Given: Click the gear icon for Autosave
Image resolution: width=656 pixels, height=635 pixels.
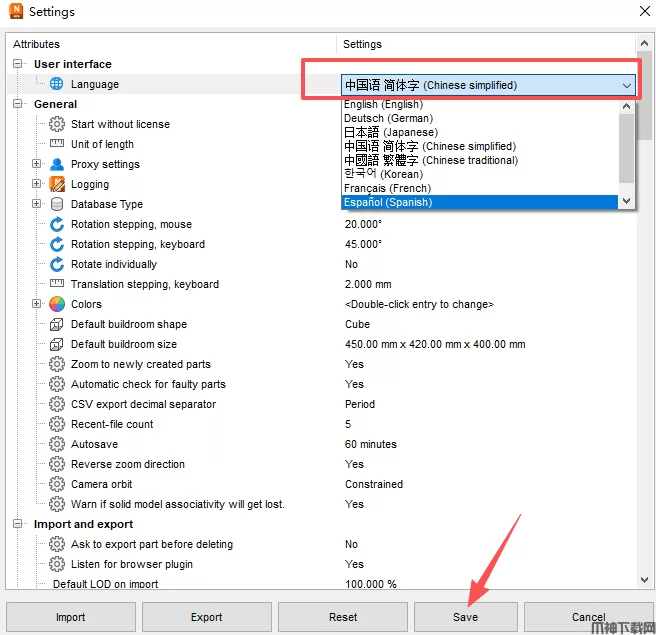Looking at the screenshot, I should (56, 444).
